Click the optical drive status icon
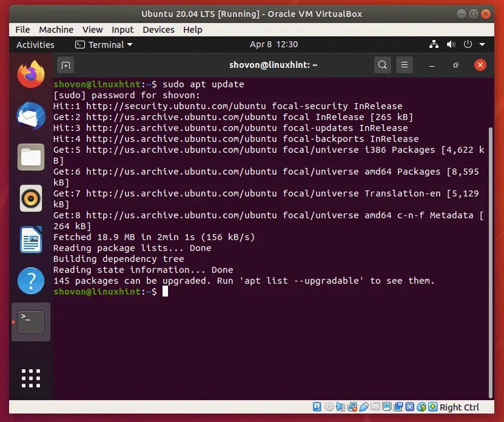This screenshot has width=504, height=422. coord(329,407)
